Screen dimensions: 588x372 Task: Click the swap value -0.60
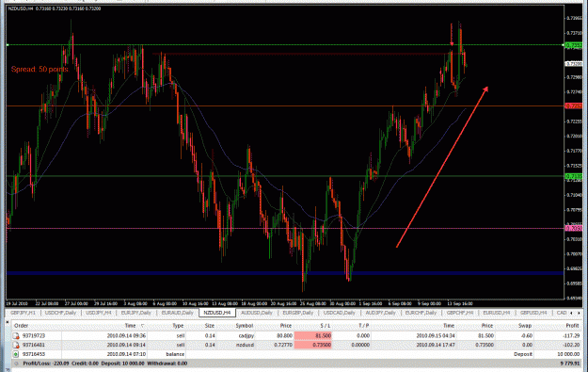click(x=526, y=335)
